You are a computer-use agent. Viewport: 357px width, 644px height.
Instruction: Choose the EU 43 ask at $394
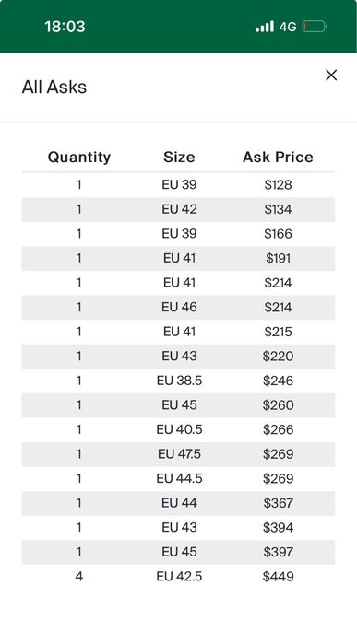tap(179, 527)
